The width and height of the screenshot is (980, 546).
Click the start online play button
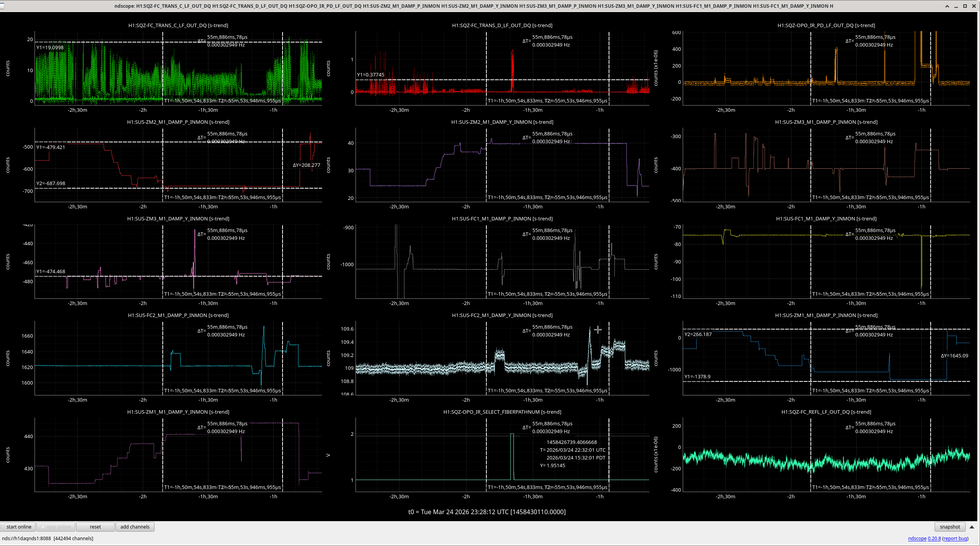point(18,527)
